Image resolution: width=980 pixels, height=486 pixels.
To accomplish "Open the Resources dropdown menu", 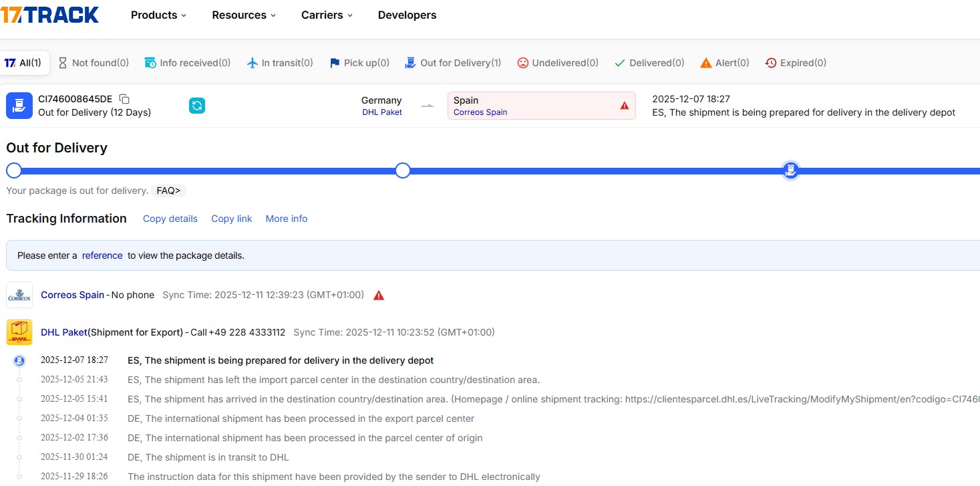I will pyautogui.click(x=244, y=15).
